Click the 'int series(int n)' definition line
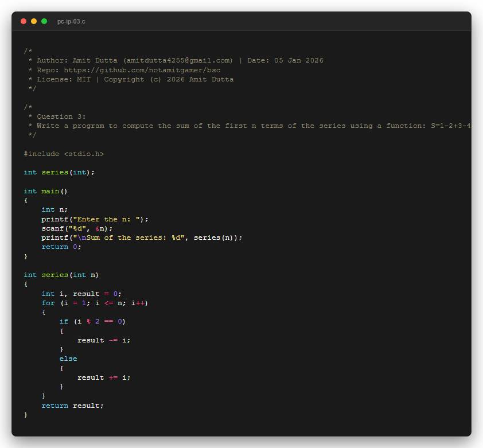 point(61,275)
